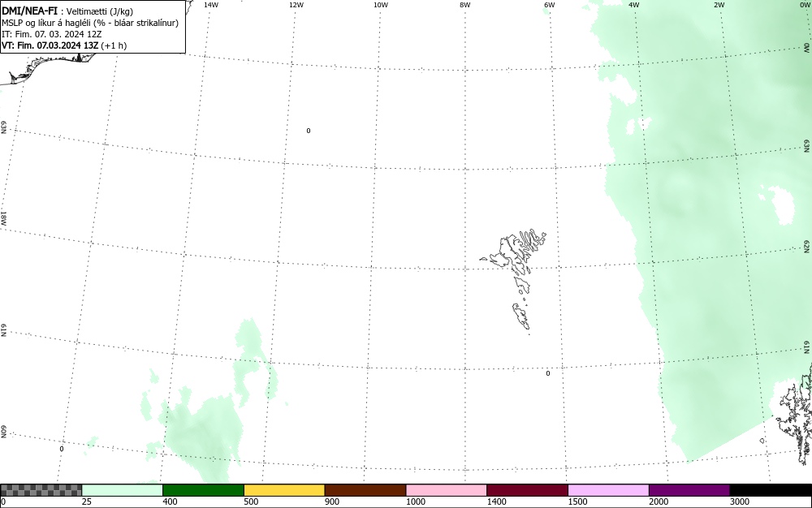Click the legend value 3000
Viewport: 812px width, 508px height.
(740, 502)
